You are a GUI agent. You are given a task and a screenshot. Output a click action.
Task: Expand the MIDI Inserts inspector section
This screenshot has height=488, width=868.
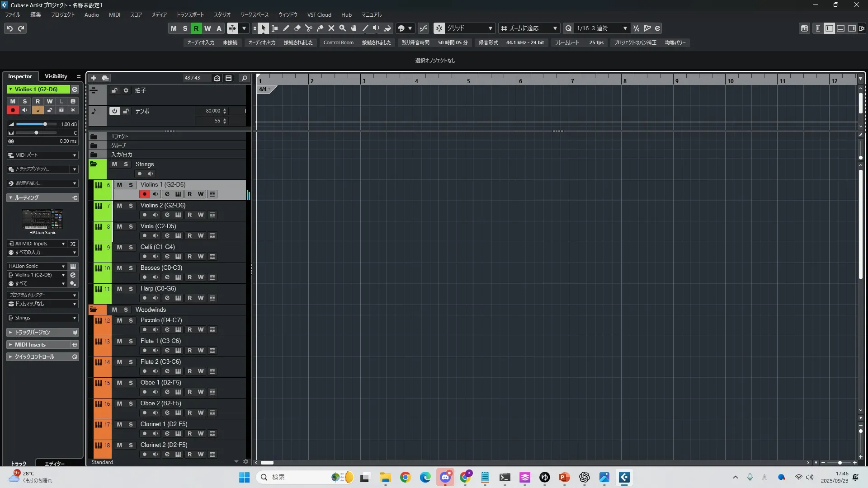30,345
